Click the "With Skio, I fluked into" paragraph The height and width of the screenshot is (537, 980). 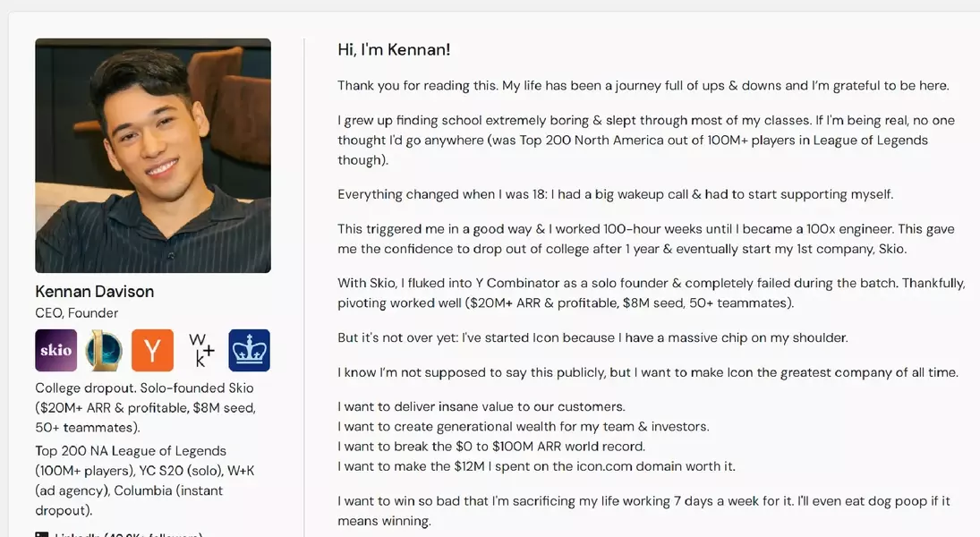coord(651,293)
